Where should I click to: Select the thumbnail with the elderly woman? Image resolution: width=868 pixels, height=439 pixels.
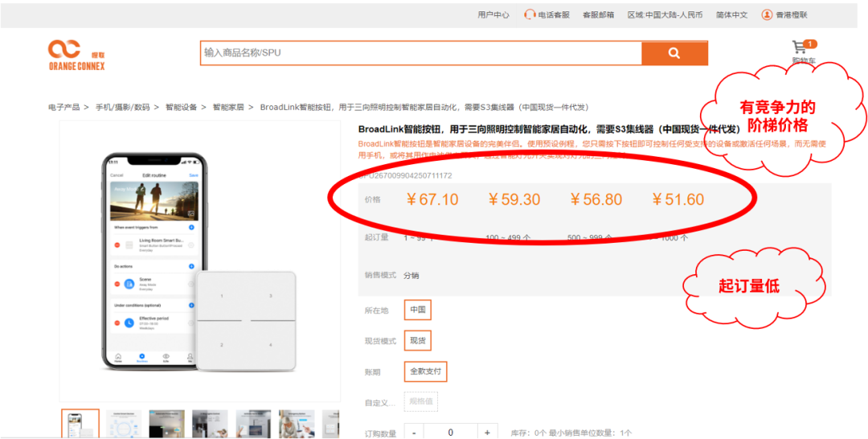click(x=297, y=424)
